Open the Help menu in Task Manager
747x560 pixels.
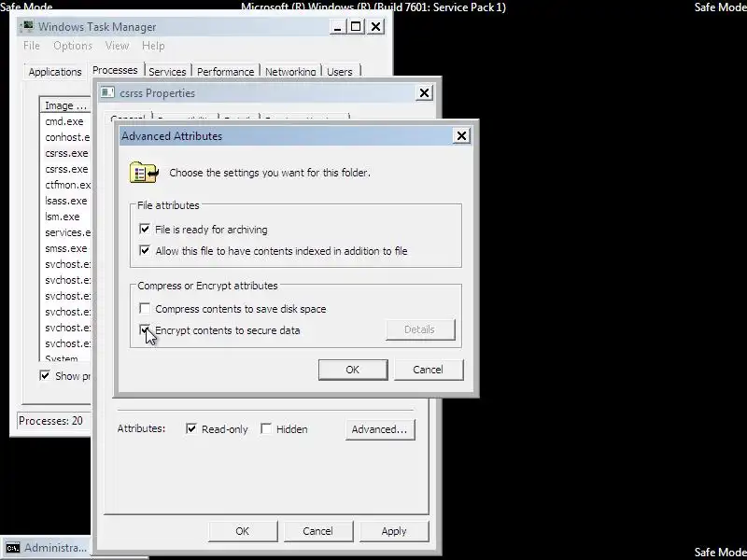coord(153,46)
